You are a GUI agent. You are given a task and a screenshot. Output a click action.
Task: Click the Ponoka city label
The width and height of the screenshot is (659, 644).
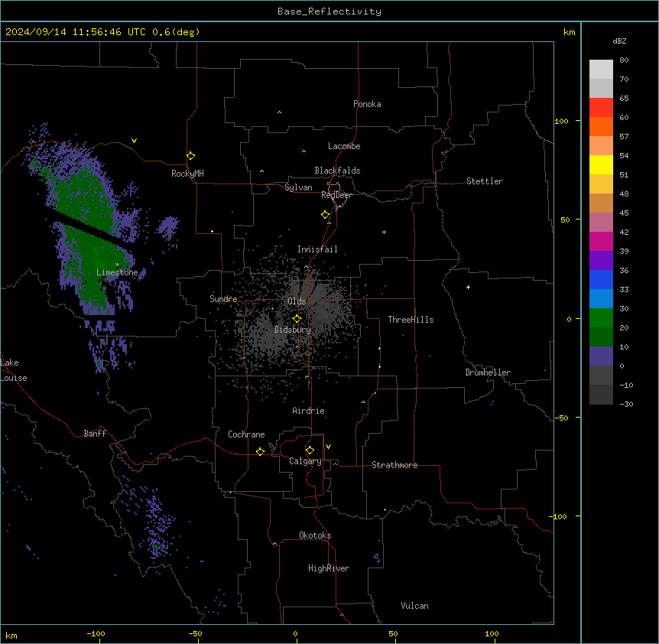[x=367, y=104]
